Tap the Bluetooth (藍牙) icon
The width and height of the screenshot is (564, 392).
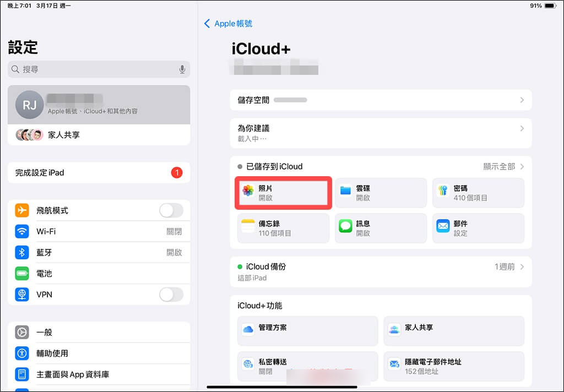[x=22, y=252]
